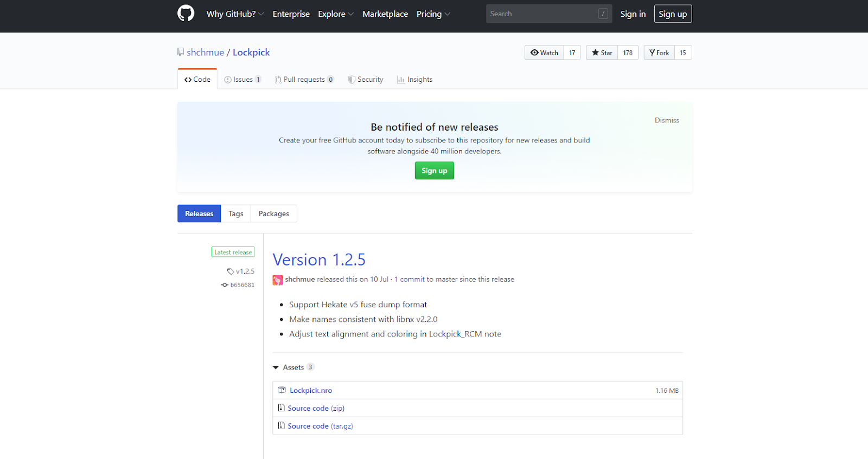Open the stargazers count 178

(x=628, y=53)
